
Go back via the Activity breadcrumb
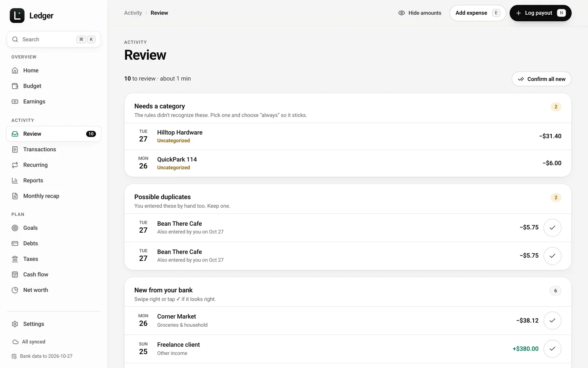[x=133, y=13]
